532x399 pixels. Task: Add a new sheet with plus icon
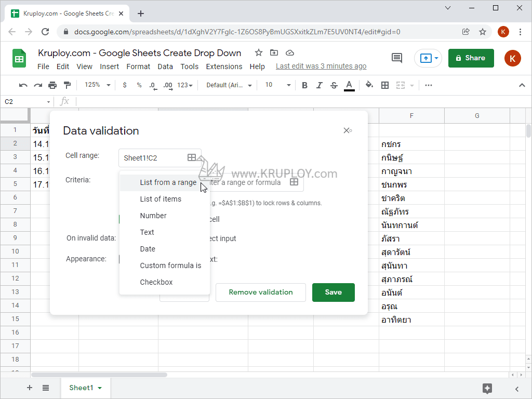coord(30,388)
